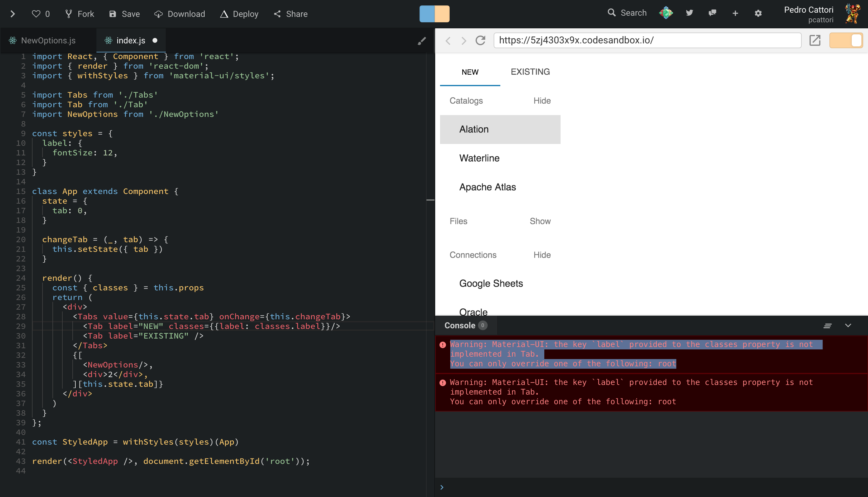
Task: Save the sandbox
Action: click(x=124, y=14)
